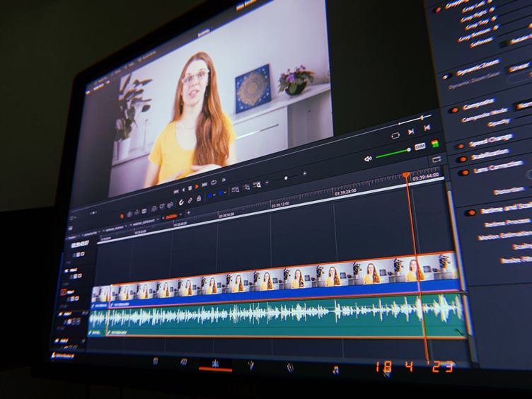Toggle Dynamic Zoom section on or off
The width and height of the screenshot is (532, 399).
point(447,76)
